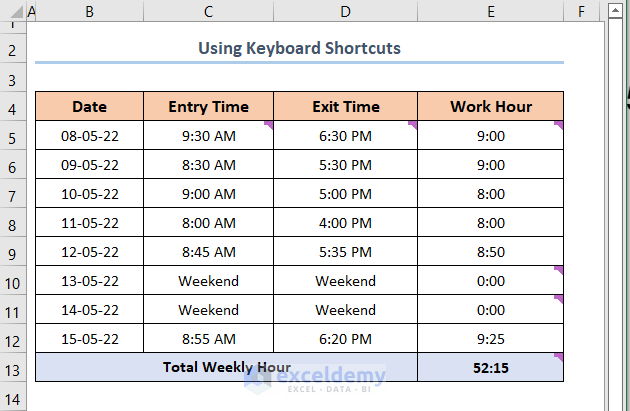
Task: Select the 'Work Hour' header cell
Action: pos(490,107)
